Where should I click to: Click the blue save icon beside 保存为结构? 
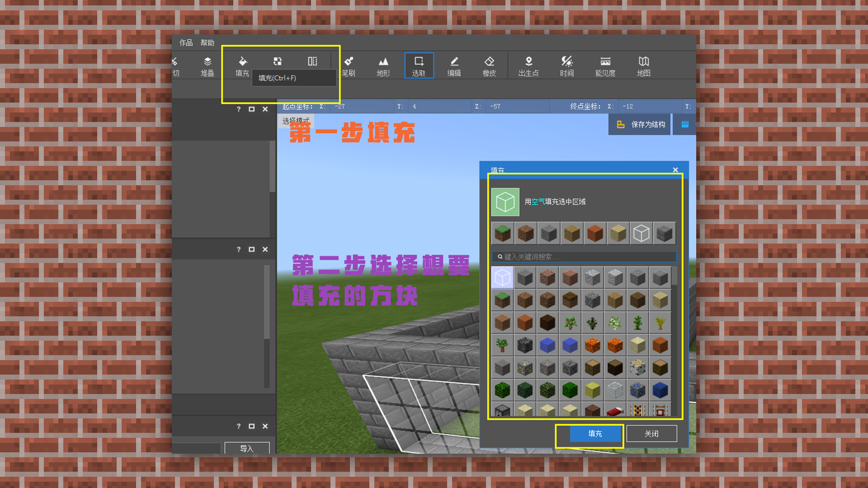coord(684,124)
